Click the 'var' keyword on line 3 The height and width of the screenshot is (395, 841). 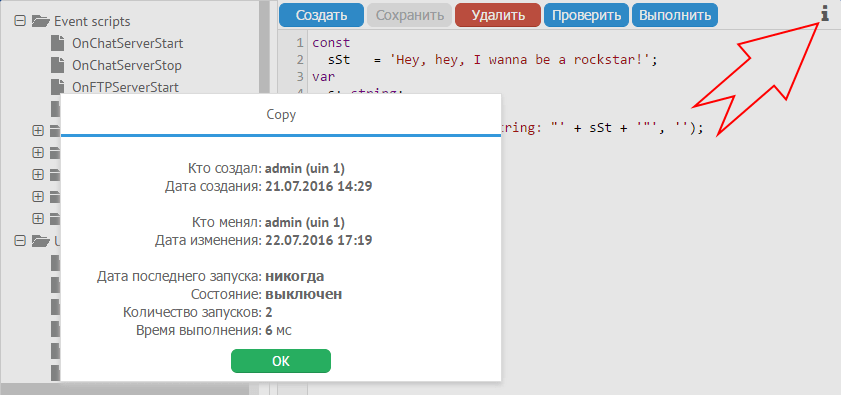(x=323, y=76)
